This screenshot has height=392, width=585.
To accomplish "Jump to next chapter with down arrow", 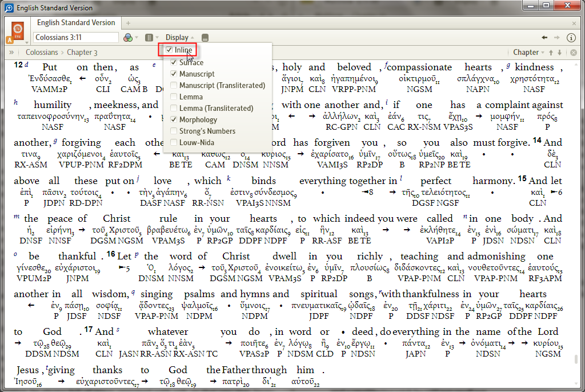I will click(x=560, y=53).
